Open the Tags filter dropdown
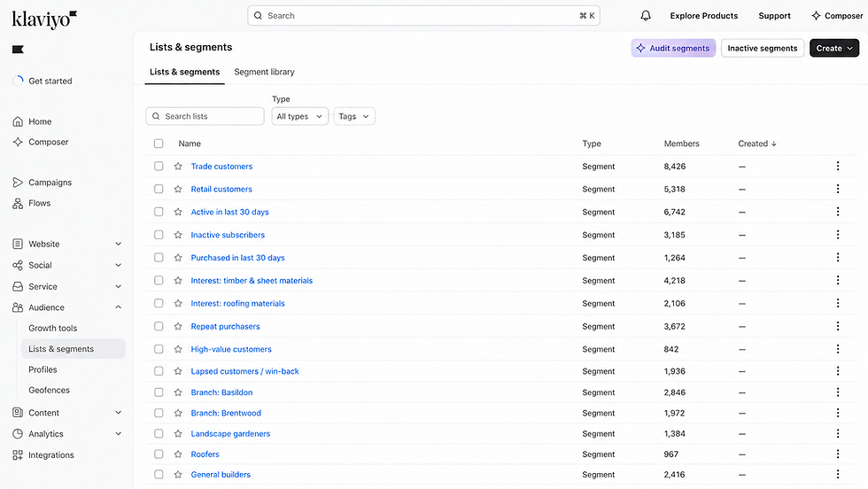The width and height of the screenshot is (868, 489). 353,116
